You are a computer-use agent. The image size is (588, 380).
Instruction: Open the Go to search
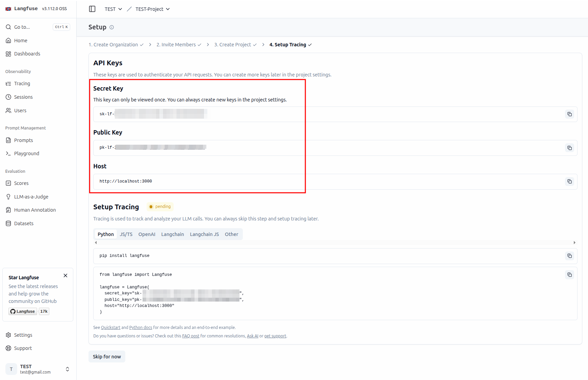pos(38,27)
